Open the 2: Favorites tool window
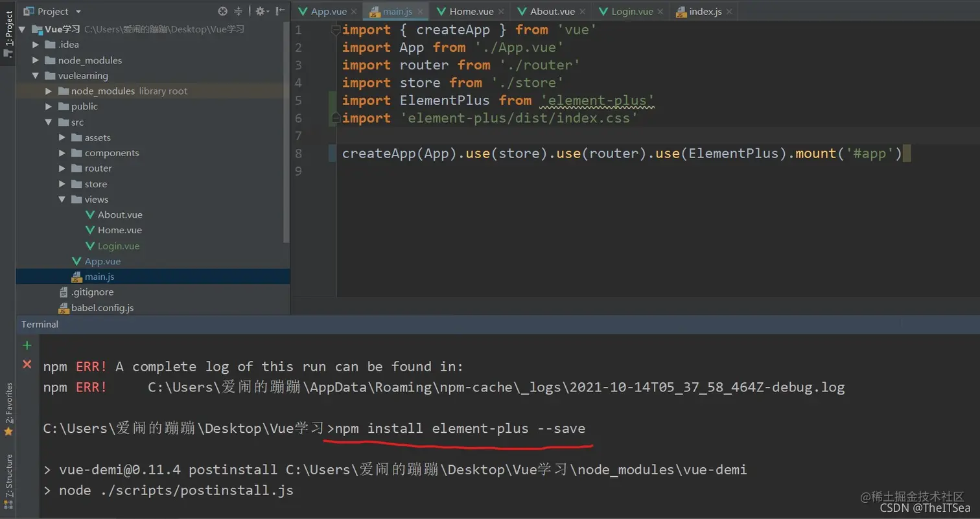 pyautogui.click(x=8, y=409)
